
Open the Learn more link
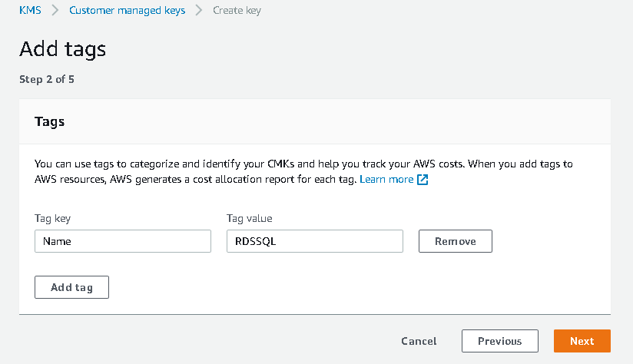386,179
